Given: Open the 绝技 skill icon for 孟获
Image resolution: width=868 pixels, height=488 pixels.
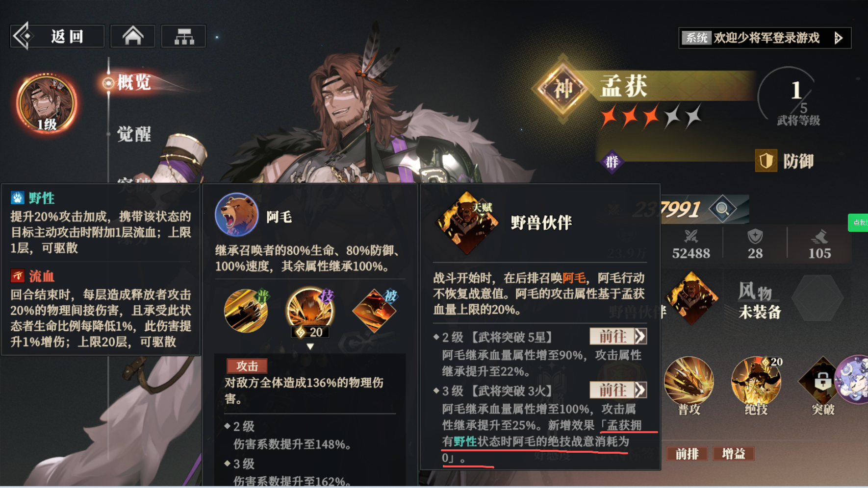Looking at the screenshot, I should click(756, 381).
